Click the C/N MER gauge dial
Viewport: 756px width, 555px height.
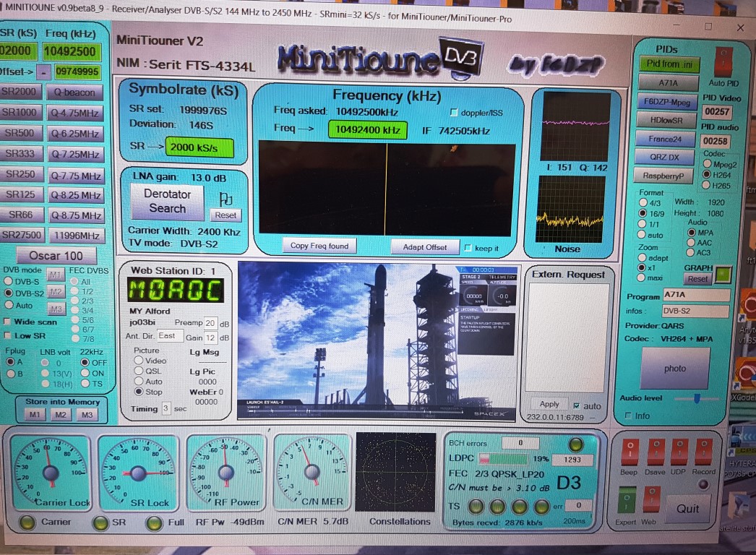312,472
